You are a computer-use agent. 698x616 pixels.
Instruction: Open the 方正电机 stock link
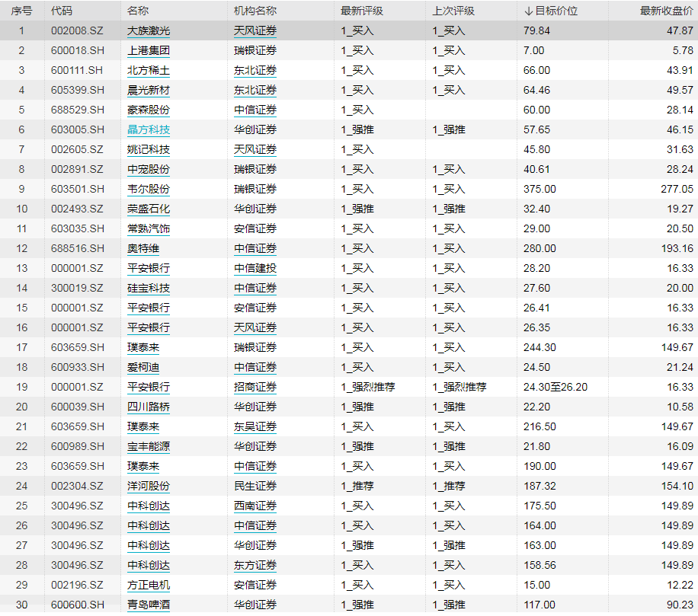click(149, 585)
